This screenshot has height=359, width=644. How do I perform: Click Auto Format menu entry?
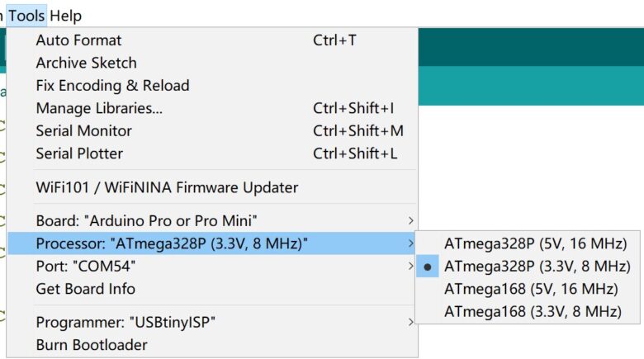213,40
